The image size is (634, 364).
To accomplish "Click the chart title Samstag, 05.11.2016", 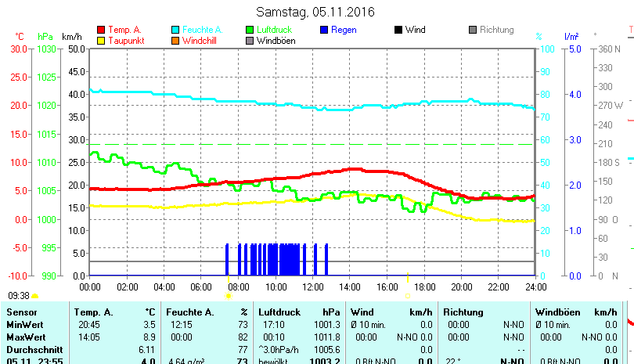I will coord(315,13).
